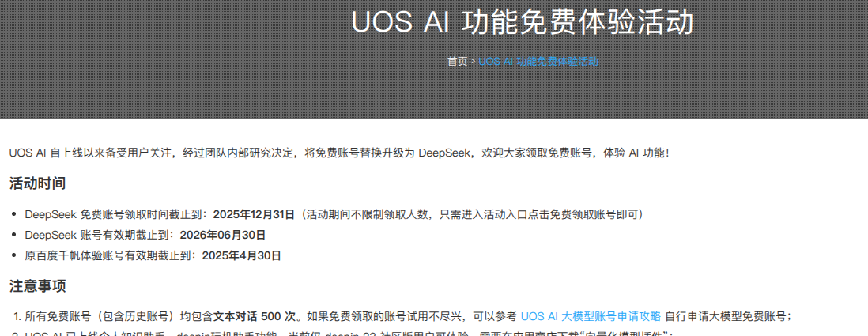Click the bold date 2026年06月30日
This screenshot has width=868, height=336.
223,235
